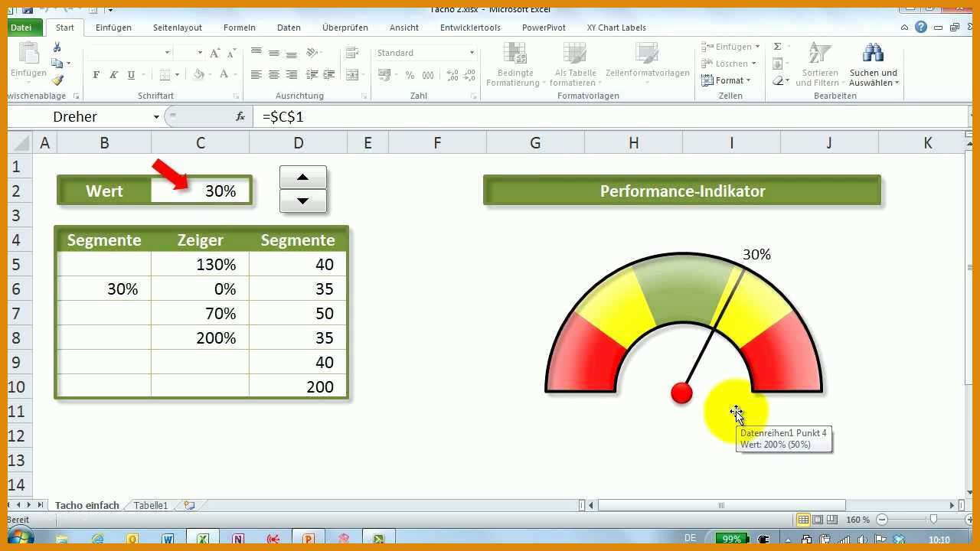Select the Wert cell showing 30%
The image size is (980, 551).
point(200,191)
